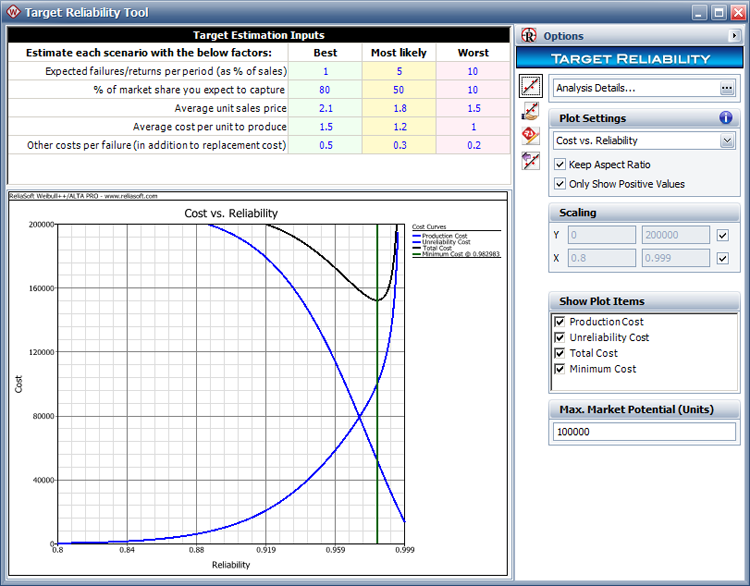Open Analysis Details with the ellipsis button
750x586 pixels.
tap(727, 88)
